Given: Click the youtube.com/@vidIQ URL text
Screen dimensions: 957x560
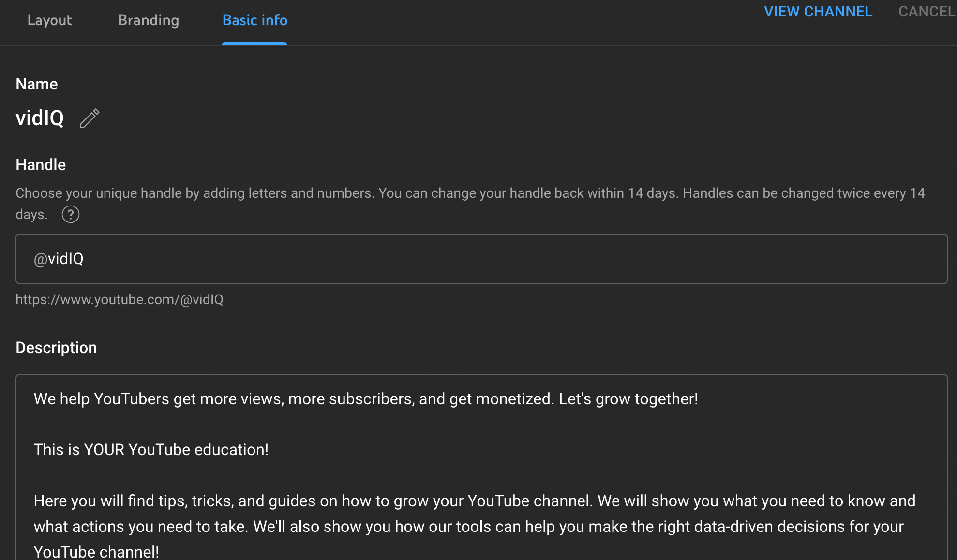Looking at the screenshot, I should click(x=120, y=299).
